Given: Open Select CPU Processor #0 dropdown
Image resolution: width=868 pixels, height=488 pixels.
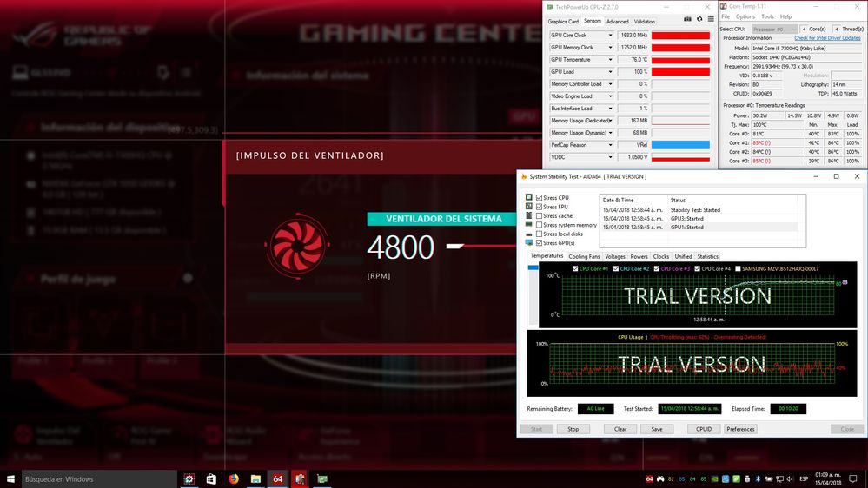Looking at the screenshot, I should coord(774,29).
